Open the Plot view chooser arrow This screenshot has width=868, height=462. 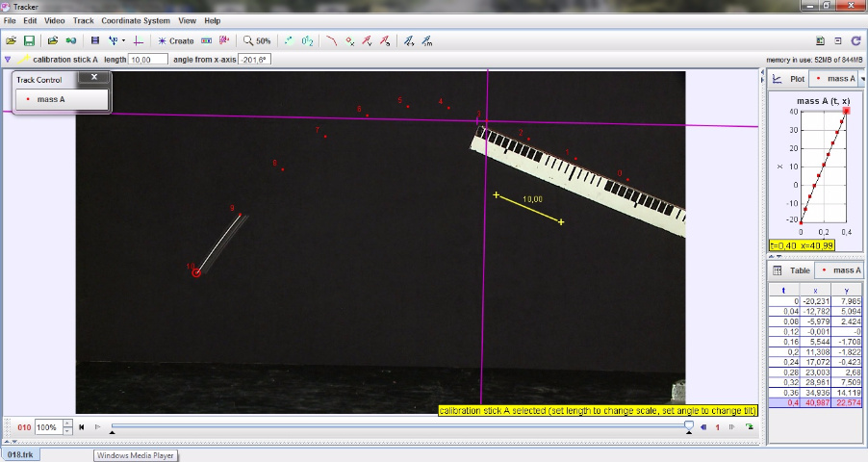pyautogui.click(x=862, y=79)
